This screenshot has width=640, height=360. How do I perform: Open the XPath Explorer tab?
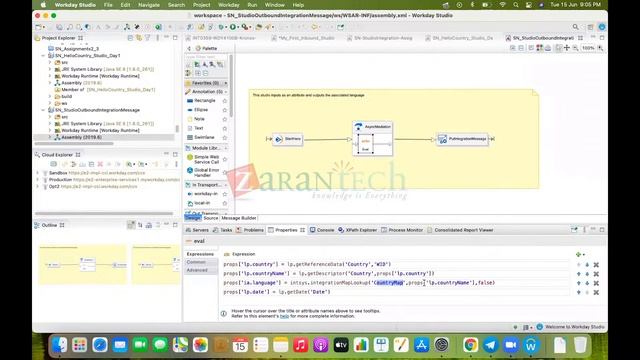tap(358, 230)
